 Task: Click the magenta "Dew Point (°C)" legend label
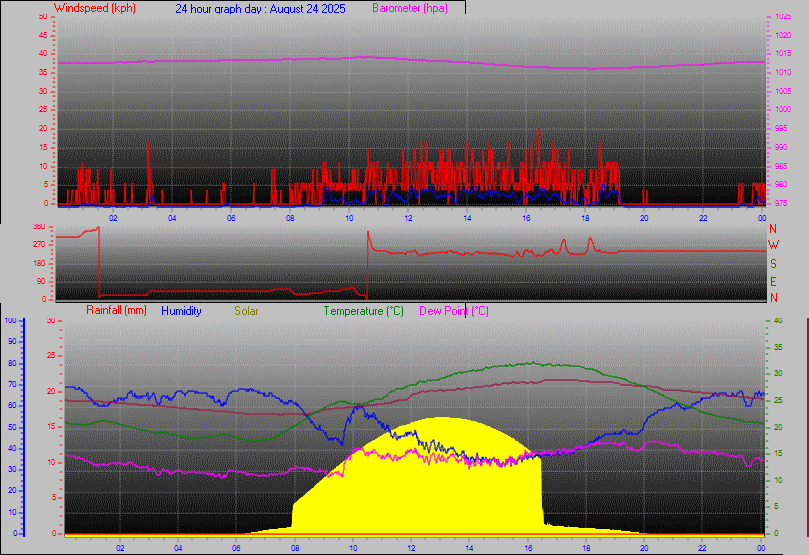454,311
